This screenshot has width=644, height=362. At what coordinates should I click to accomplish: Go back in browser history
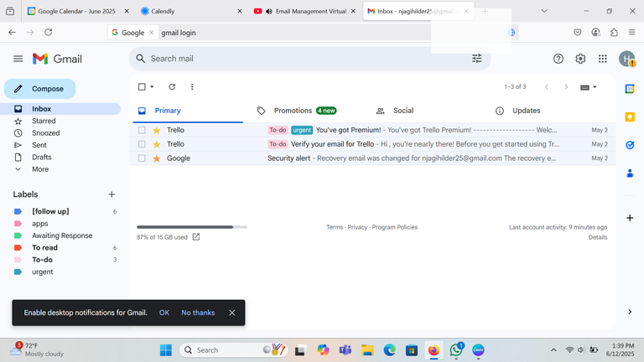[x=12, y=32]
